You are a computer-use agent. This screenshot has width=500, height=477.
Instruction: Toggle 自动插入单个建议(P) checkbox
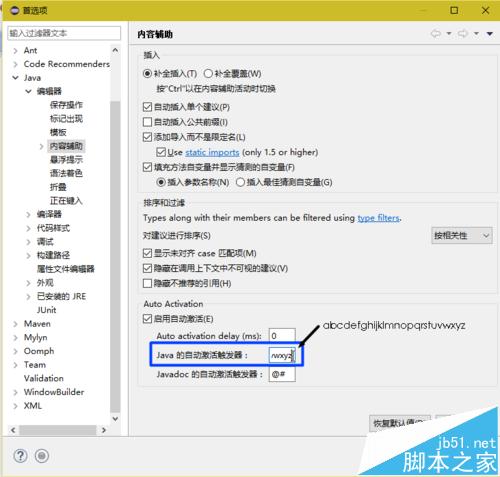pyautogui.click(x=147, y=107)
